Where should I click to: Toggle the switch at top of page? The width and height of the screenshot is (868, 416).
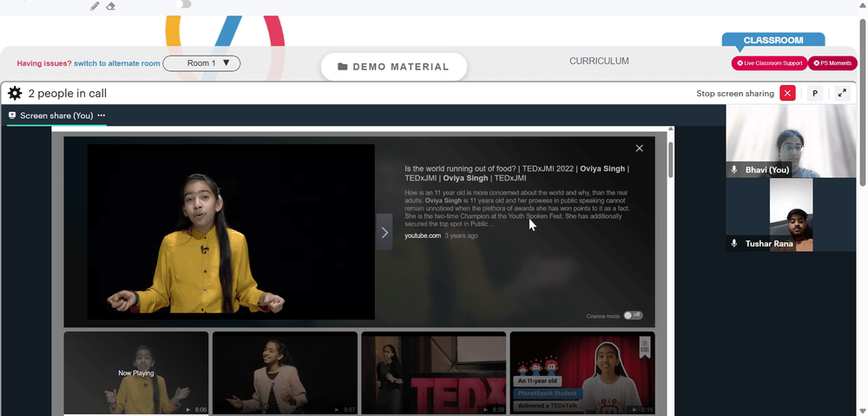(x=183, y=4)
